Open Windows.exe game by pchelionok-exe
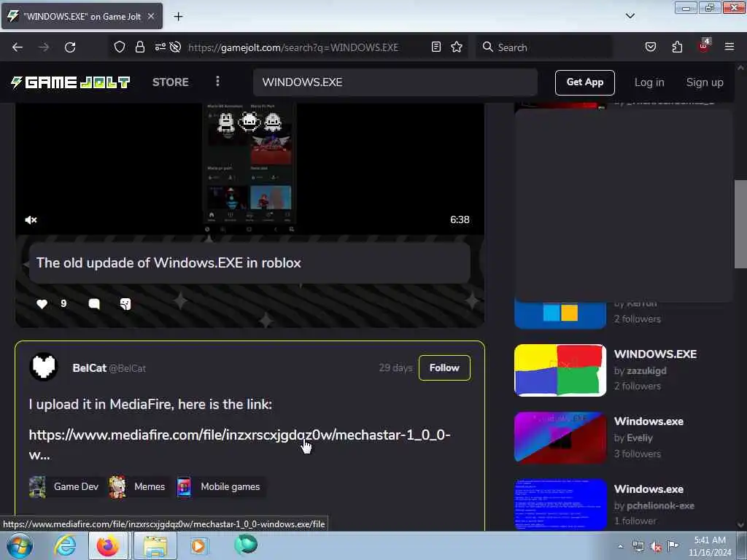 point(649,489)
